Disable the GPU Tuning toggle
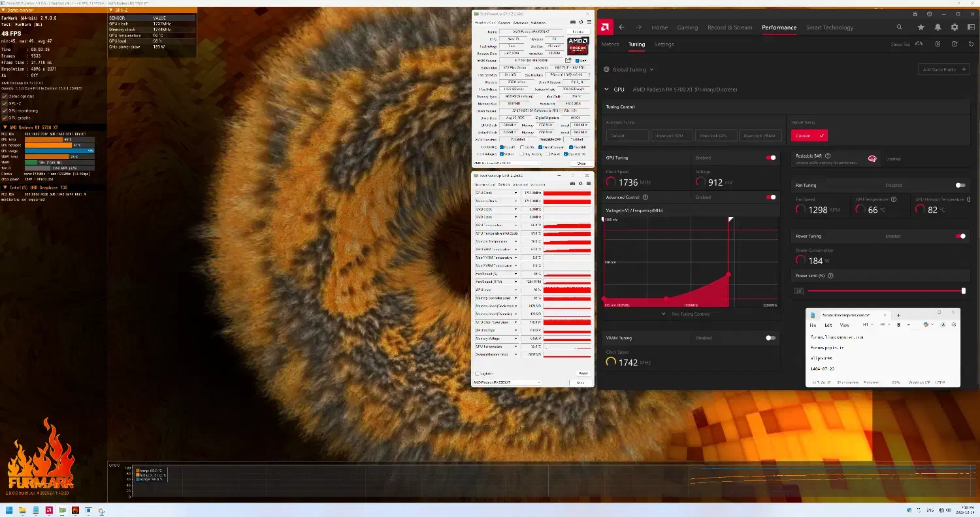Viewport: 980px width, 517px height. click(771, 158)
